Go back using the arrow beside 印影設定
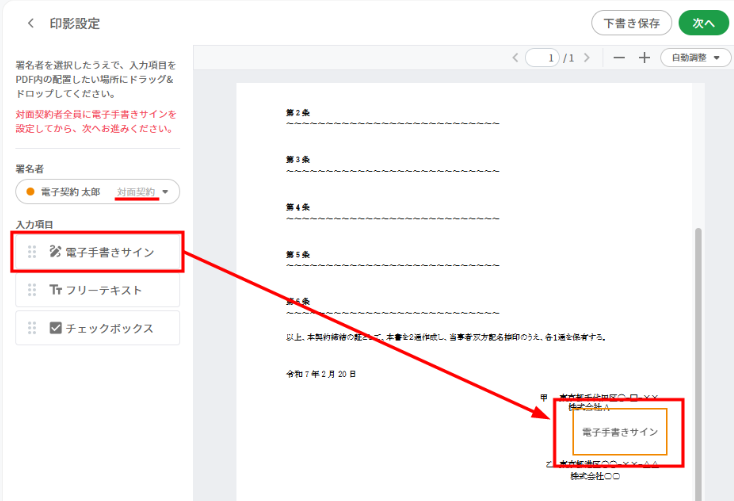The width and height of the screenshot is (734, 501). (30, 23)
